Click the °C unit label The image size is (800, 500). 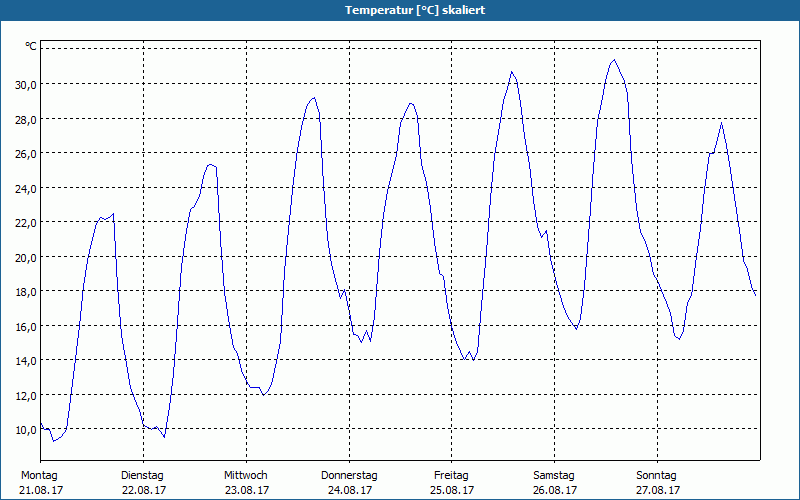31,46
